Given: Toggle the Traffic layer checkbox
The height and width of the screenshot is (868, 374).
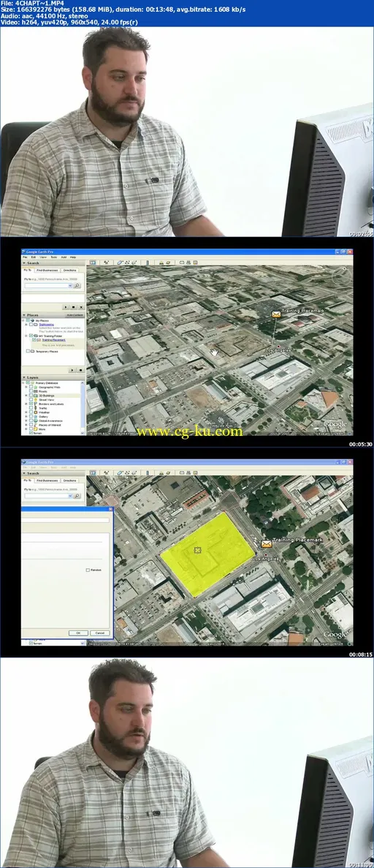Looking at the screenshot, I should 31,408.
